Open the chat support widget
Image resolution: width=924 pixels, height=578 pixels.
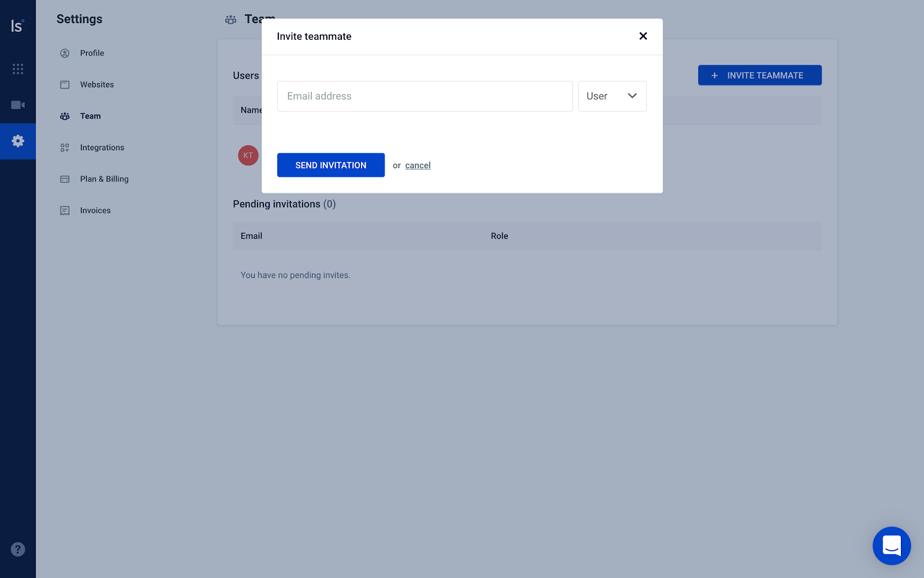click(x=891, y=545)
